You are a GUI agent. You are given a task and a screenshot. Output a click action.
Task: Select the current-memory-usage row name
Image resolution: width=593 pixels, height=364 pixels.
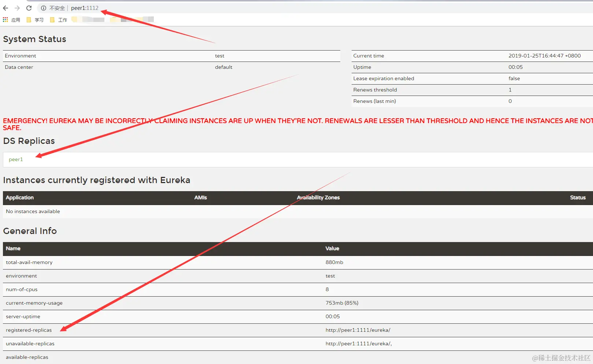34,303
